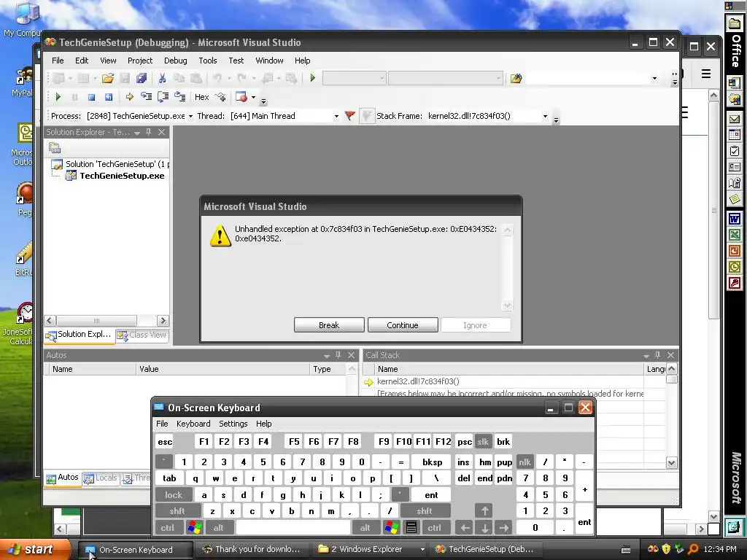The image size is (747, 560).
Task: Click the Continue green arrow in Debug toolbar
Action: tap(58, 97)
